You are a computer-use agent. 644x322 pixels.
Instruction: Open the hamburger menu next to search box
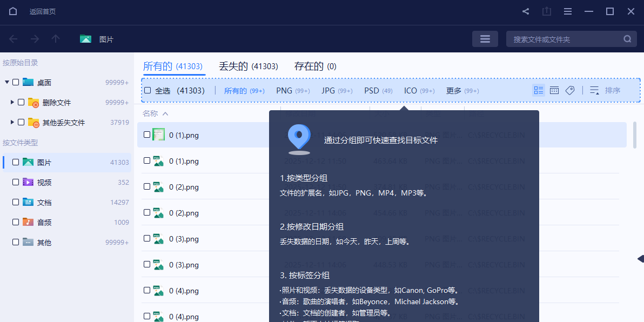pyautogui.click(x=485, y=38)
